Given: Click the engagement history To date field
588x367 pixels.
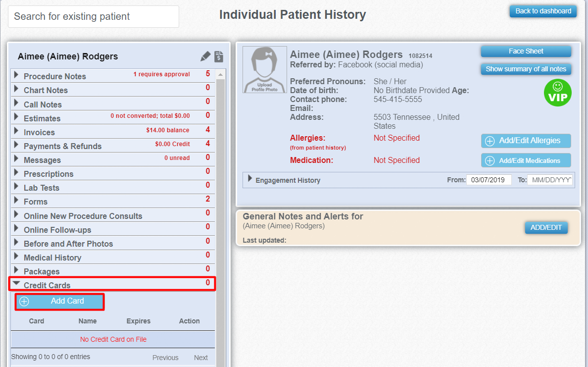Looking at the screenshot, I should 551,180.
